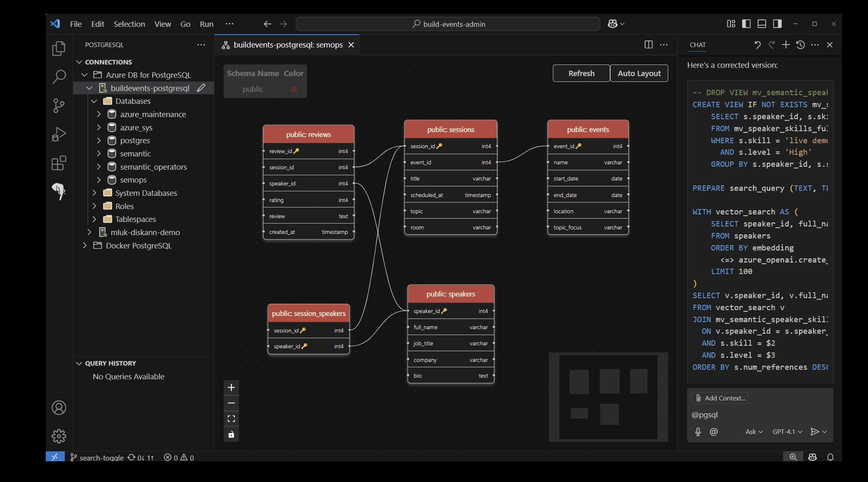Click the zoom-in icon on the diagram
This screenshot has height=482, width=868.
(231, 387)
